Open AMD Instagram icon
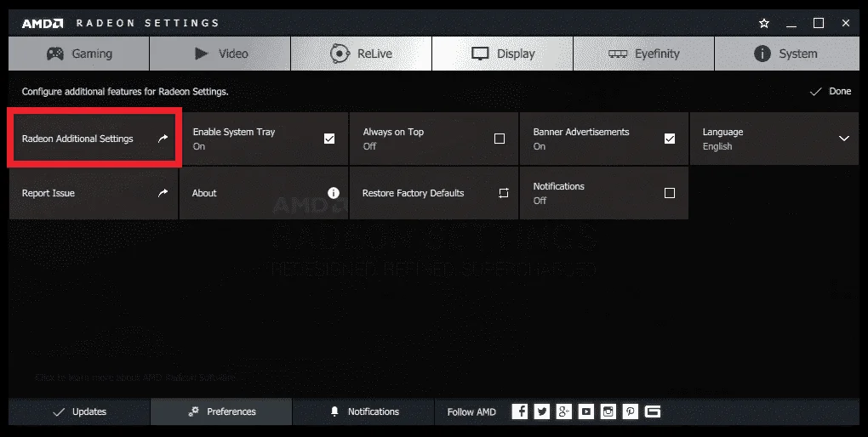 [608, 411]
